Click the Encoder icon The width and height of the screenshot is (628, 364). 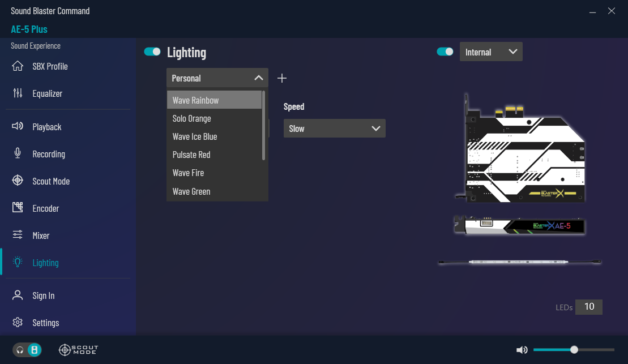(x=18, y=207)
